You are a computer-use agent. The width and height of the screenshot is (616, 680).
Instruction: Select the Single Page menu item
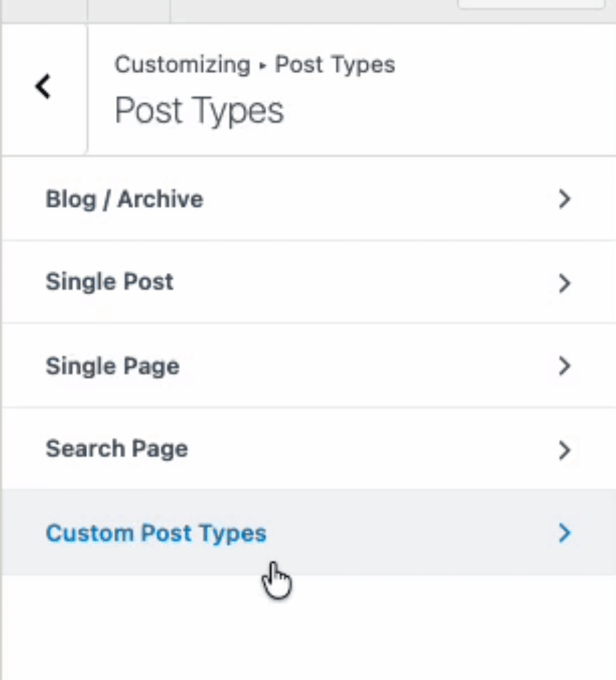112,366
